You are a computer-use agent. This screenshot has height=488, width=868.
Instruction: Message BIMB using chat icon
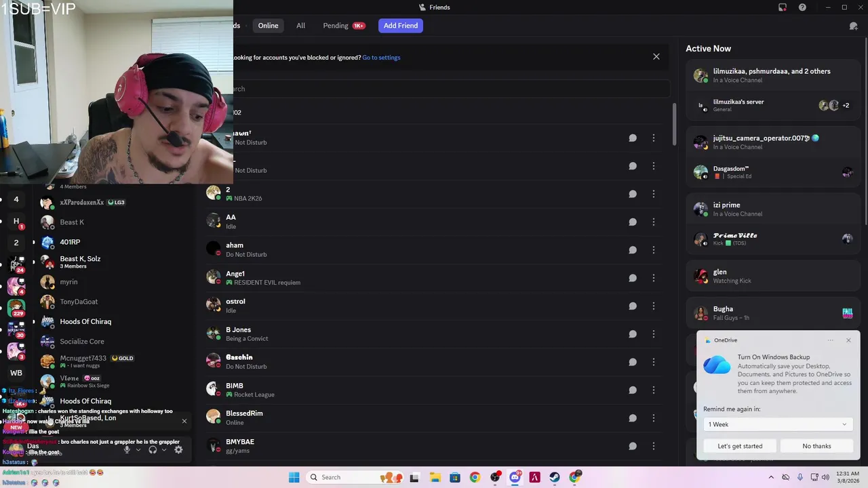click(x=632, y=390)
